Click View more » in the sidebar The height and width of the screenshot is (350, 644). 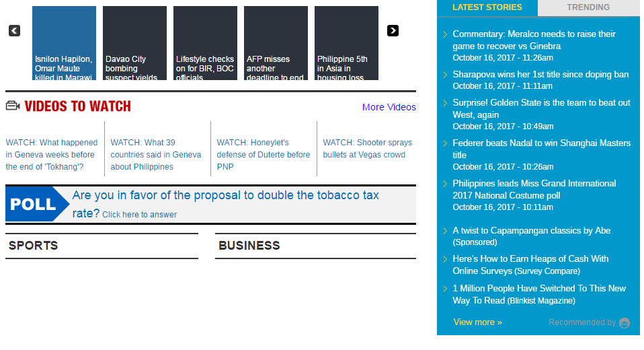[477, 322]
